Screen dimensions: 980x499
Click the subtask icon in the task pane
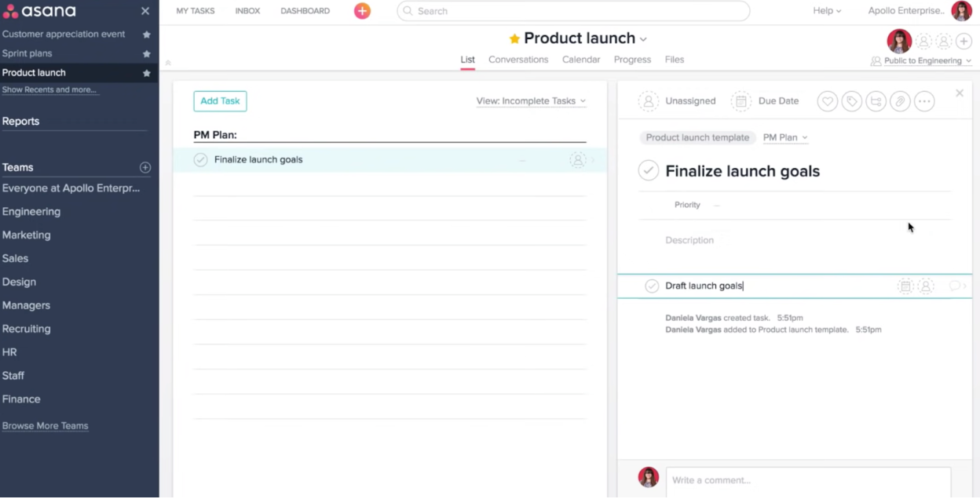[876, 101]
